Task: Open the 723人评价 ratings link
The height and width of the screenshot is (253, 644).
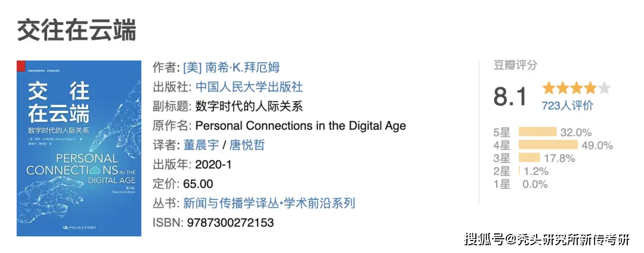Action: [x=567, y=106]
